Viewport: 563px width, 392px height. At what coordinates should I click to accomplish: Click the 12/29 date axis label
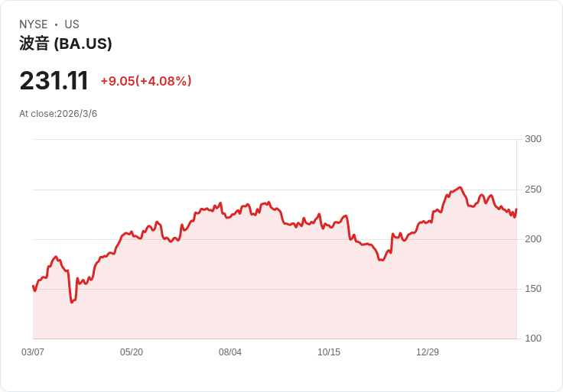pyautogui.click(x=428, y=352)
